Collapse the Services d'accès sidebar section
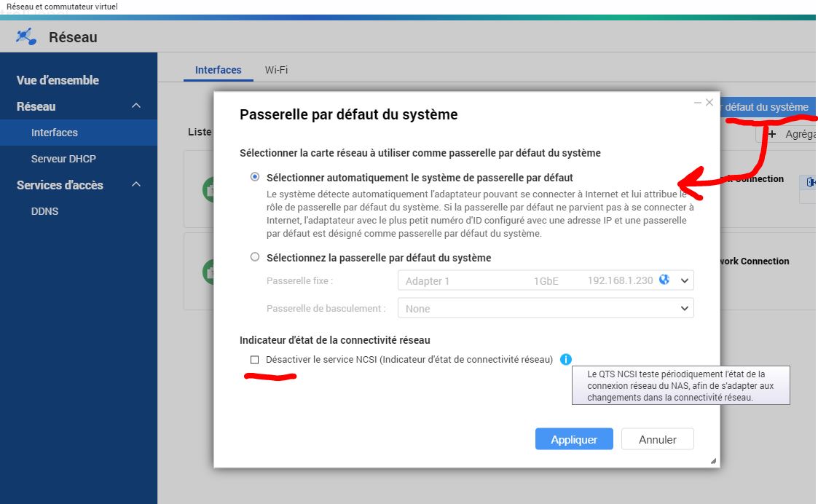 (136, 185)
